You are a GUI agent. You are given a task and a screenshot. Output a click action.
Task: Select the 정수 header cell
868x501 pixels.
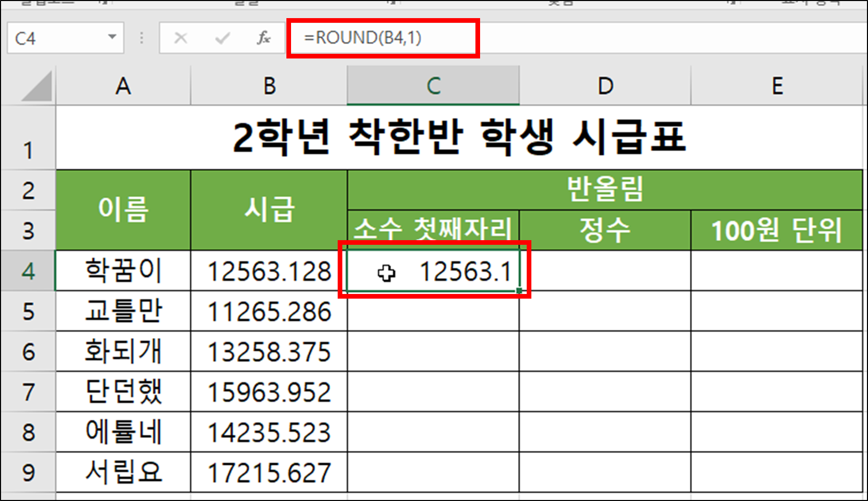point(605,230)
